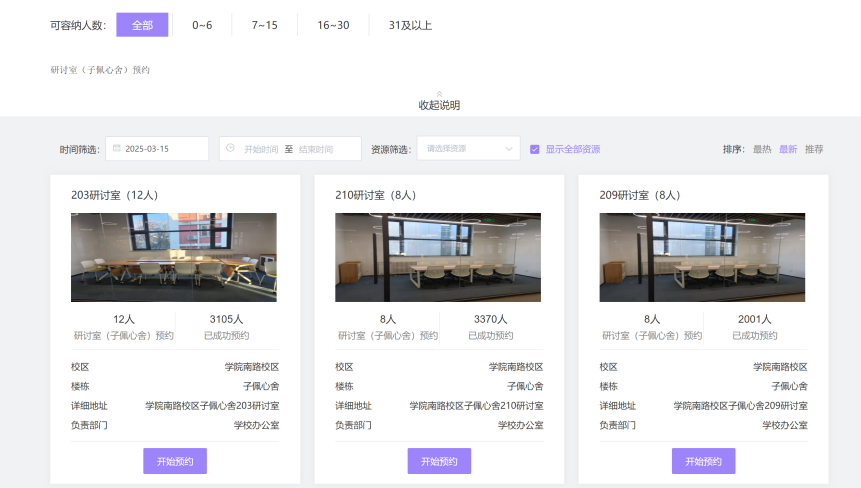Open the 请选择资源 dropdown
Viewport: 861px width, 488px height.
pos(468,149)
